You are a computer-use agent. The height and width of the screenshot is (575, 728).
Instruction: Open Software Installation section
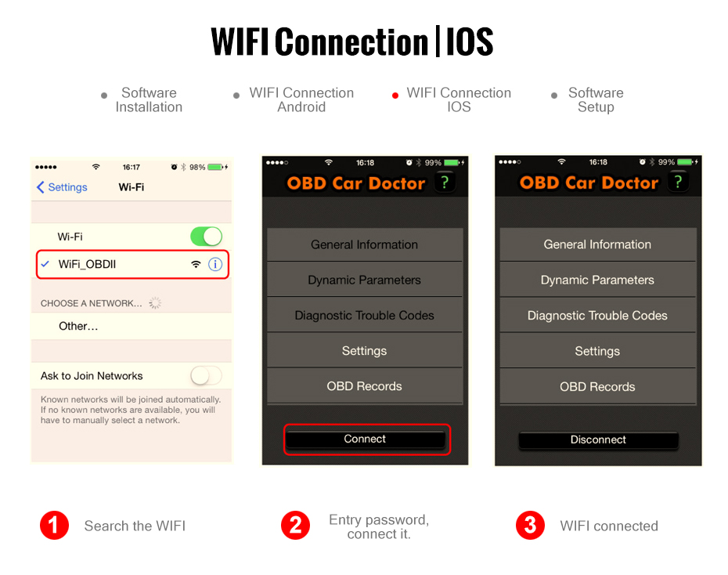149,99
